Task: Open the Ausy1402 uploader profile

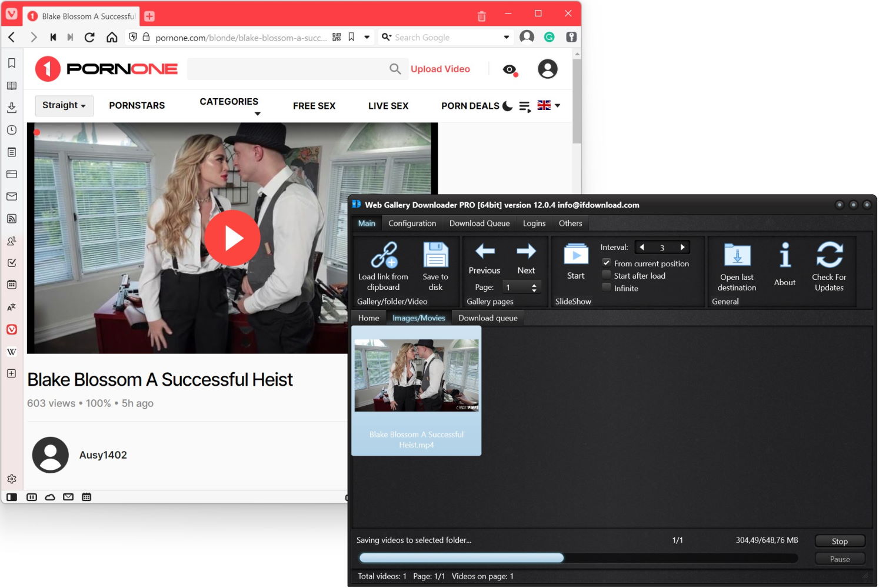Action: click(103, 455)
